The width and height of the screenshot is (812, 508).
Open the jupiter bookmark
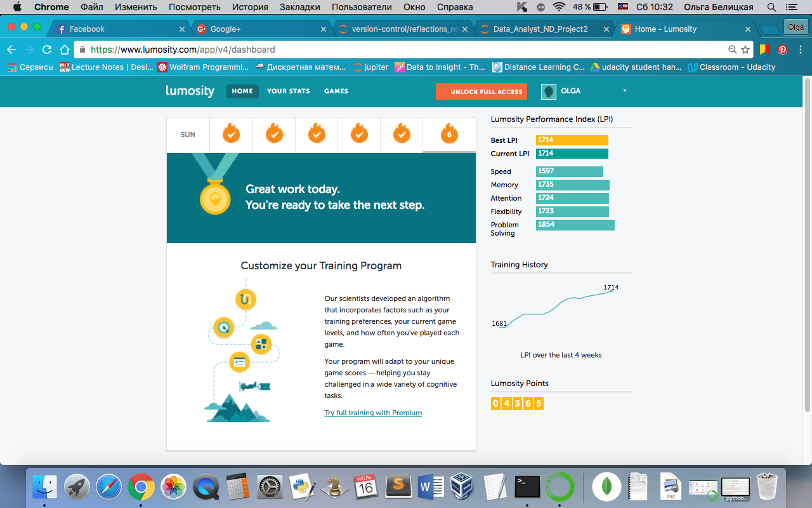pos(370,67)
